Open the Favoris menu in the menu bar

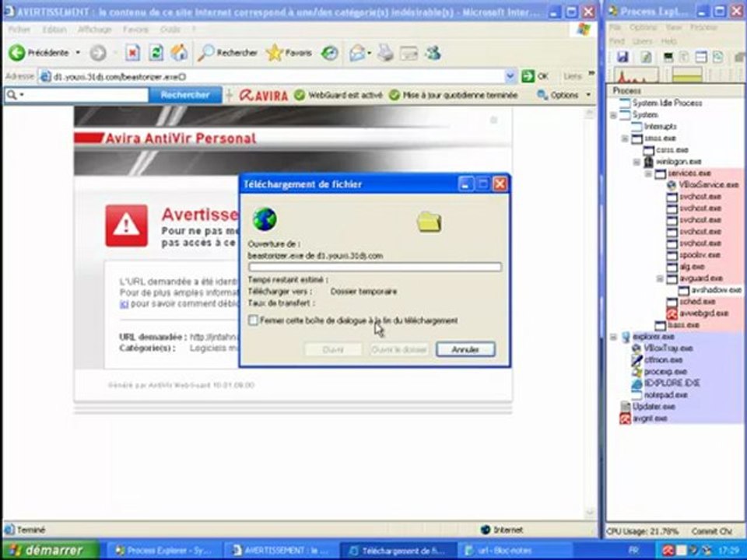pyautogui.click(x=135, y=30)
